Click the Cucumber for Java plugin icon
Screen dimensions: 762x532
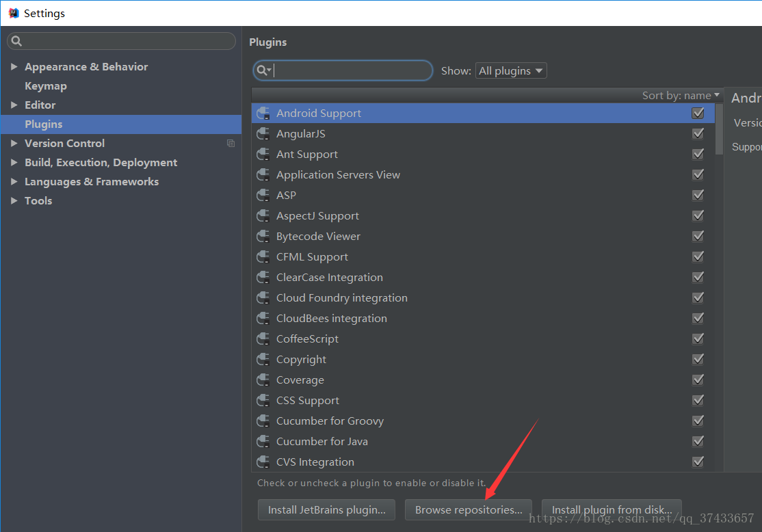point(263,441)
